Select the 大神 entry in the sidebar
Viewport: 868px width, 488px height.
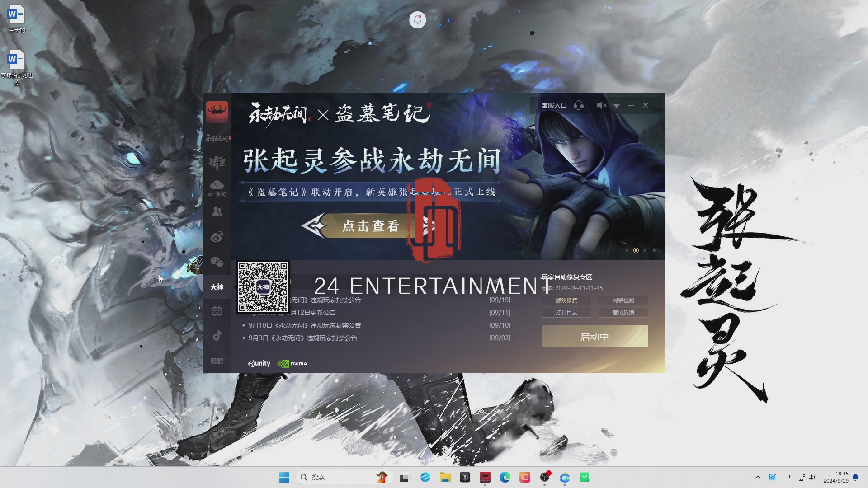point(217,287)
